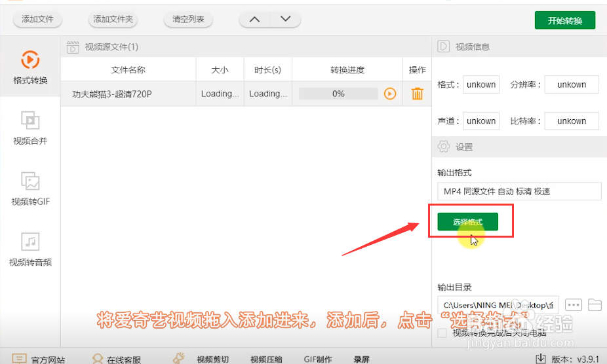This screenshot has width=607, height=364.
Task: Open 官方网站 link in bottom bar
Action: [x=38, y=359]
